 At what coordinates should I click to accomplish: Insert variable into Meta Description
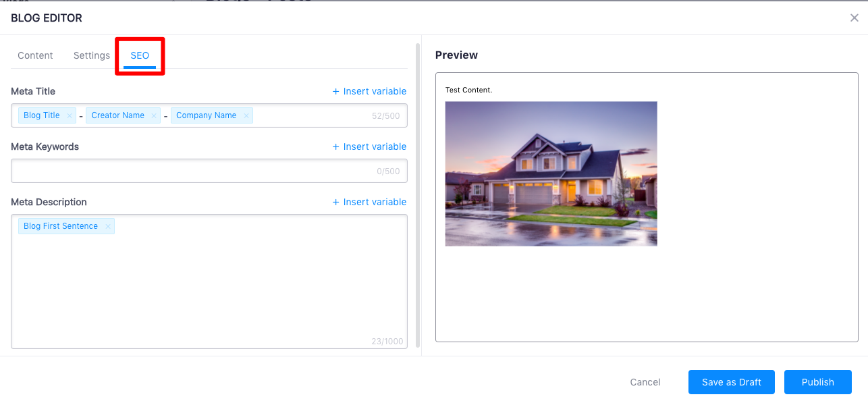tap(369, 202)
